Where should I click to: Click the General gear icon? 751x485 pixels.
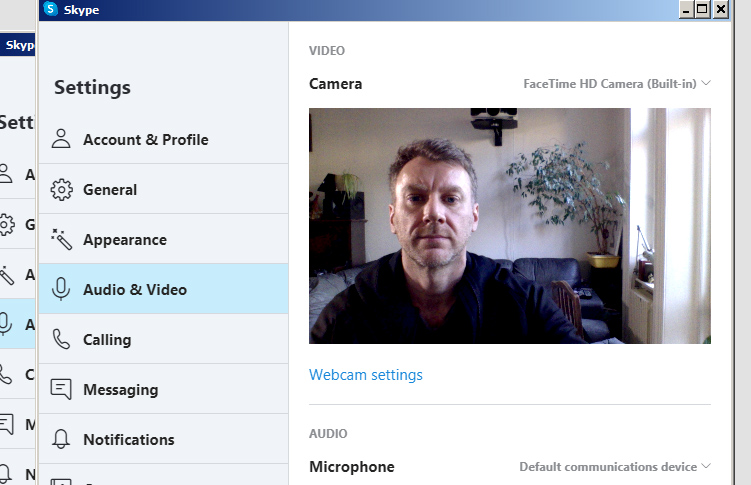62,189
